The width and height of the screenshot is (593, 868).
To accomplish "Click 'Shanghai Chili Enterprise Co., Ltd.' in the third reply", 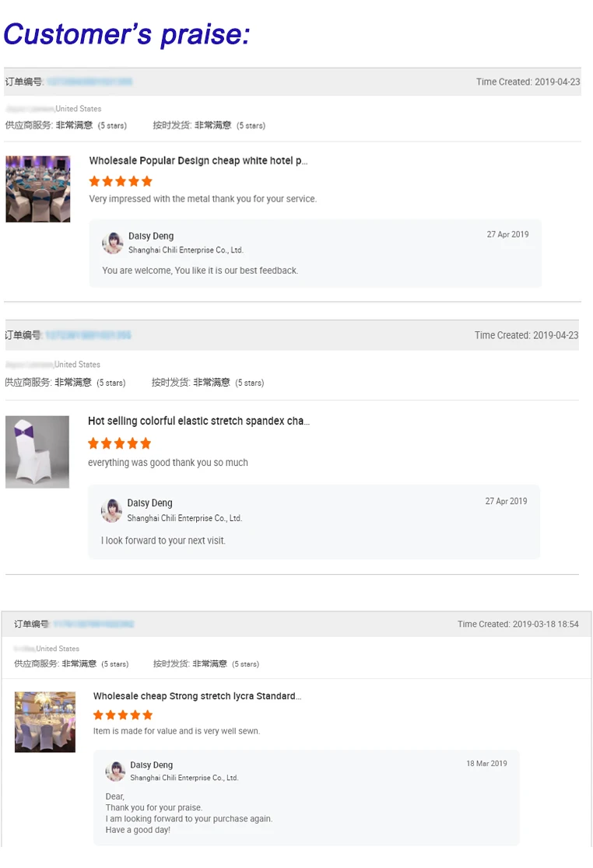I will click(x=184, y=778).
